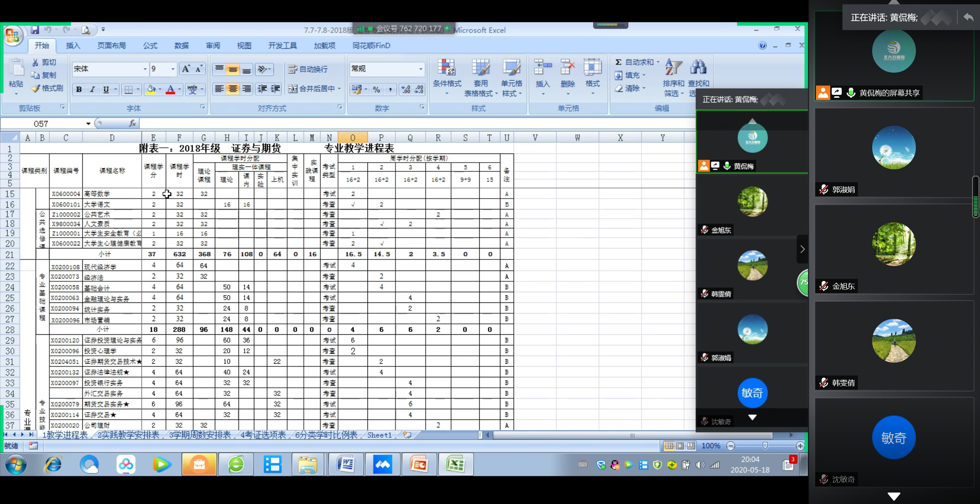Click the Excel icon on taskbar
The width and height of the screenshot is (980, 504).
click(455, 464)
